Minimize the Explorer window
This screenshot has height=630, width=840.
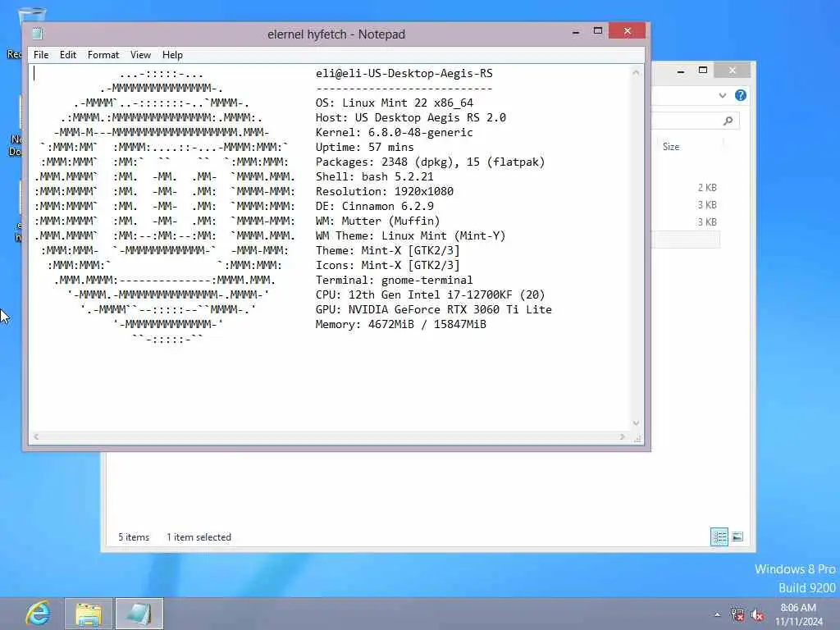[x=680, y=71]
